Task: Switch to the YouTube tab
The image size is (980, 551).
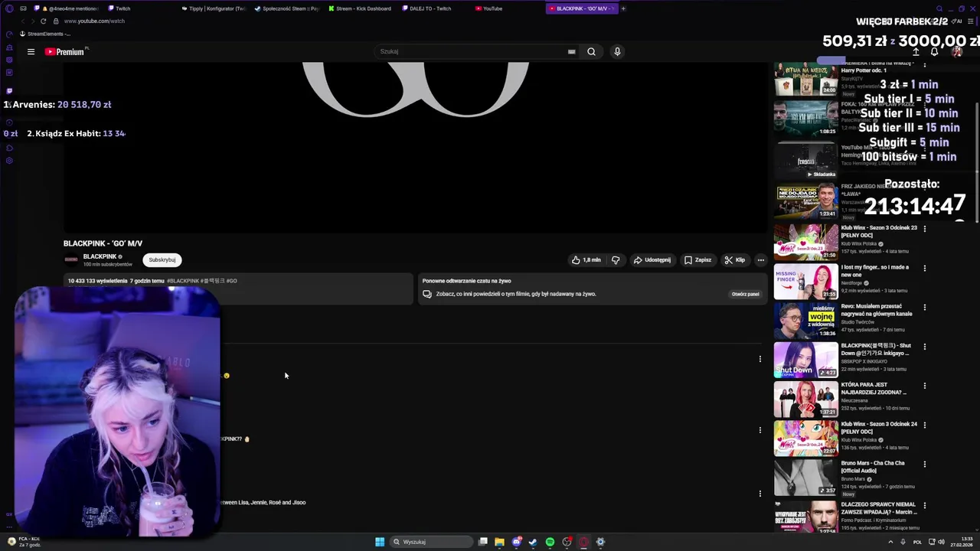Action: coord(507,8)
